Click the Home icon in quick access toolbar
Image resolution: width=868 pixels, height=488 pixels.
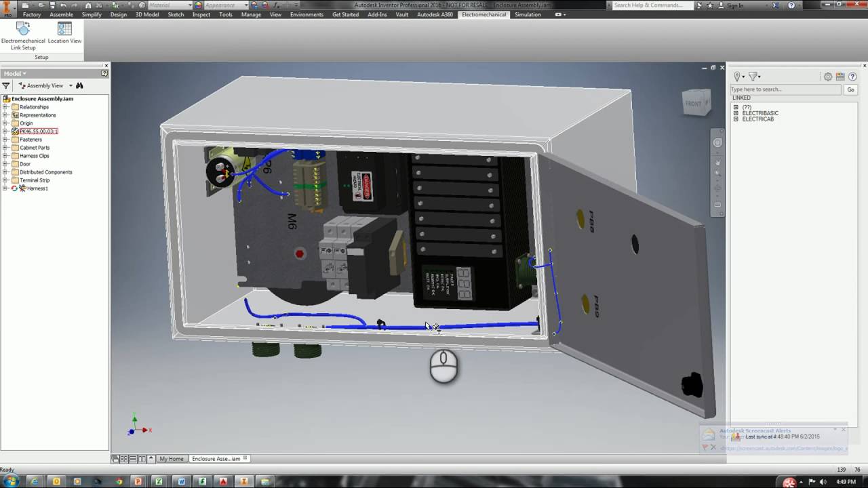pos(88,5)
